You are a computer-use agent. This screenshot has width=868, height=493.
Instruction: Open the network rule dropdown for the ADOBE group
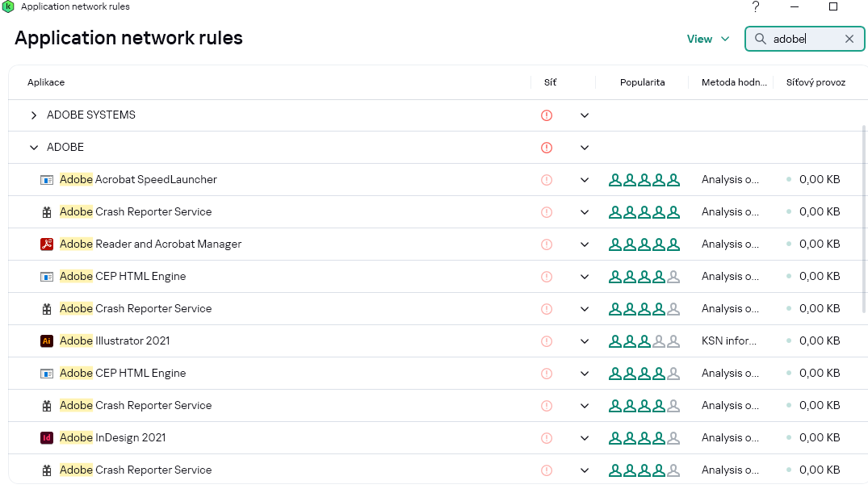pyautogui.click(x=585, y=148)
